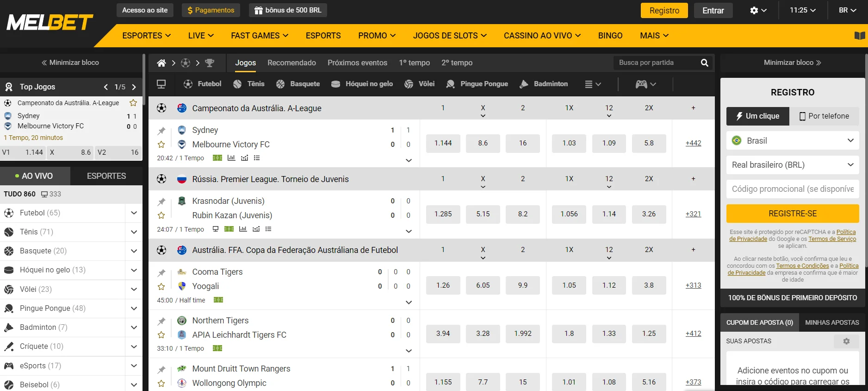Open the trophy icon in breadcrumb
The height and width of the screenshot is (391, 868).
click(210, 63)
